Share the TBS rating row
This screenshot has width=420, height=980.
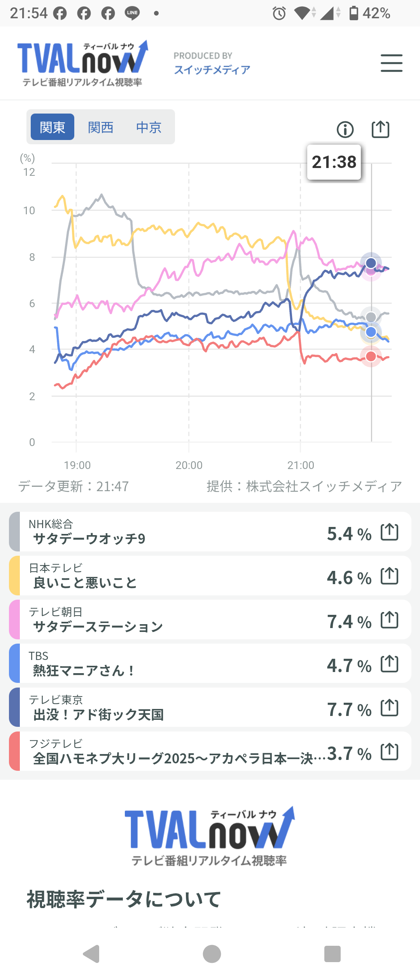tap(389, 664)
